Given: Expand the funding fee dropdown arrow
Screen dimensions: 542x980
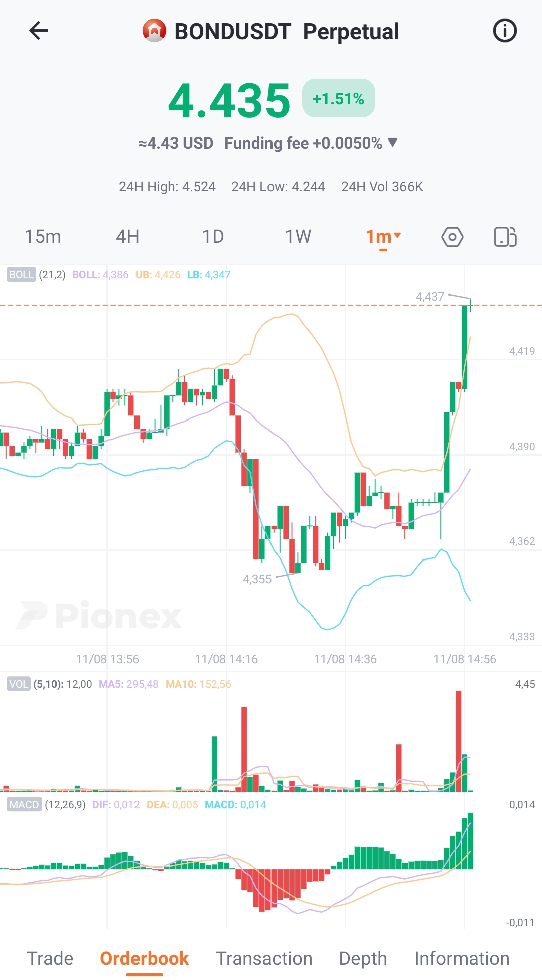Looking at the screenshot, I should (393, 143).
